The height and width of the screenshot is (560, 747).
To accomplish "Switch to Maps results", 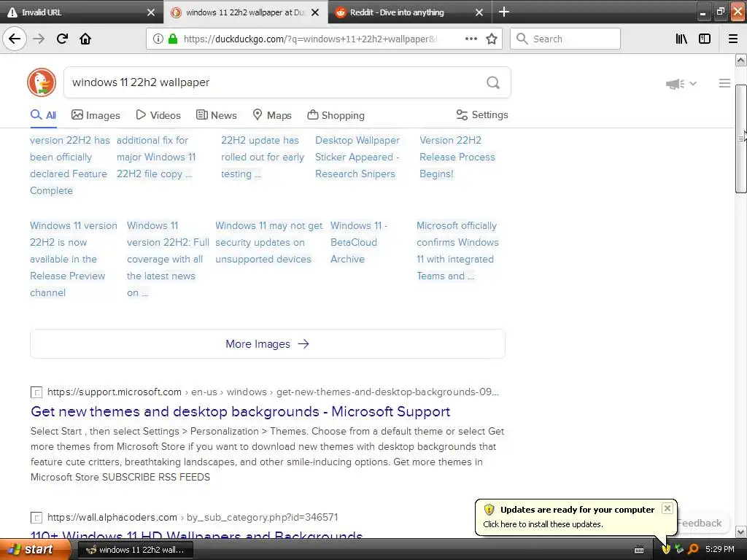I will coord(271,115).
